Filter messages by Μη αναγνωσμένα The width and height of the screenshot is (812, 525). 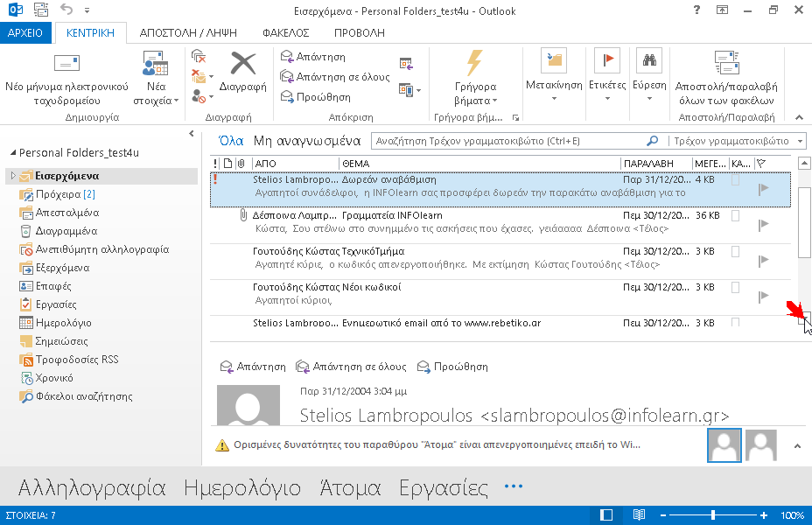click(307, 141)
